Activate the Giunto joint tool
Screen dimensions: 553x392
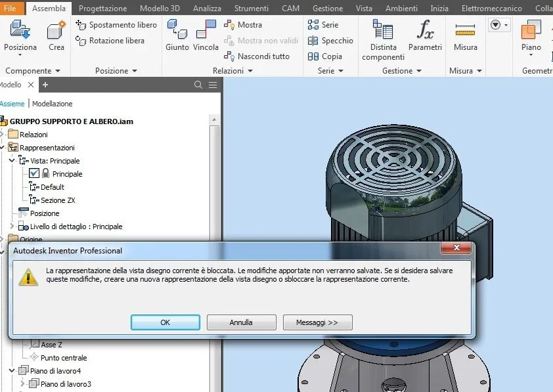click(177, 35)
